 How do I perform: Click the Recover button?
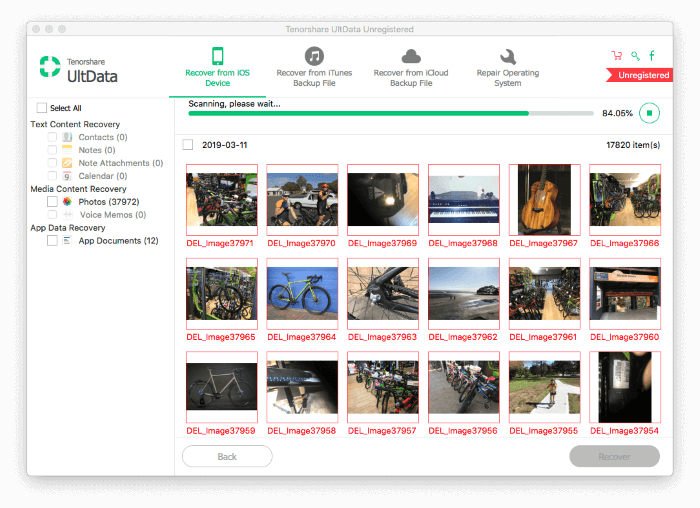click(x=614, y=456)
